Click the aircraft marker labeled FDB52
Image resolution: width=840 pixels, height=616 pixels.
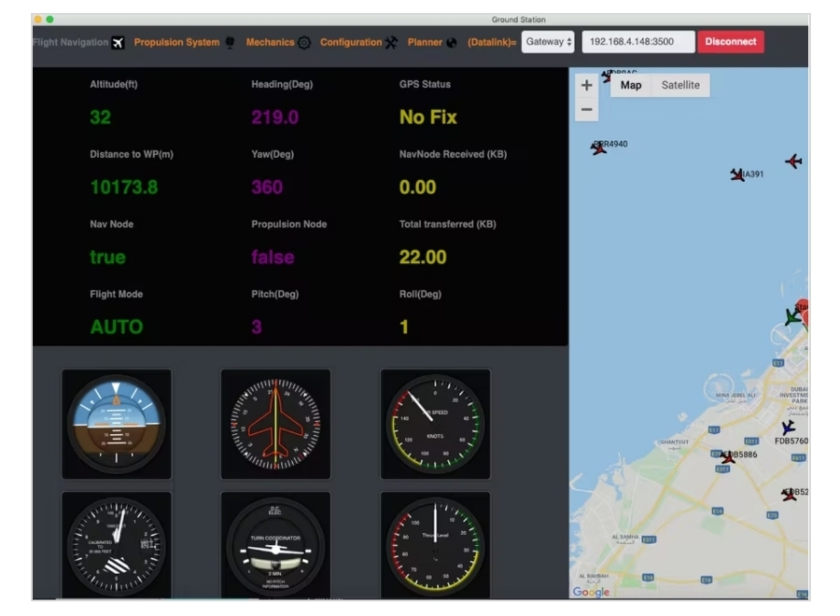[x=789, y=495]
